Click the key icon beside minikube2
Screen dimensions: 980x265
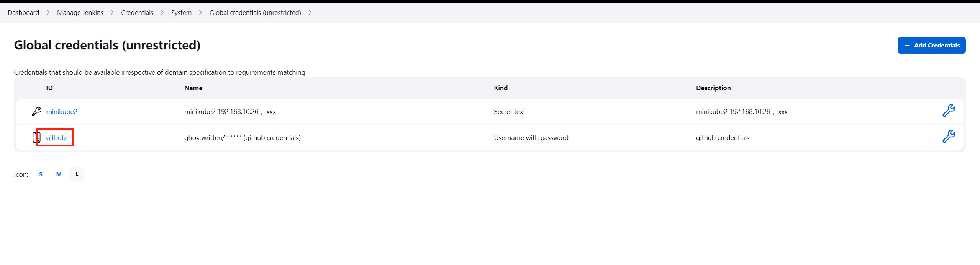[36, 111]
